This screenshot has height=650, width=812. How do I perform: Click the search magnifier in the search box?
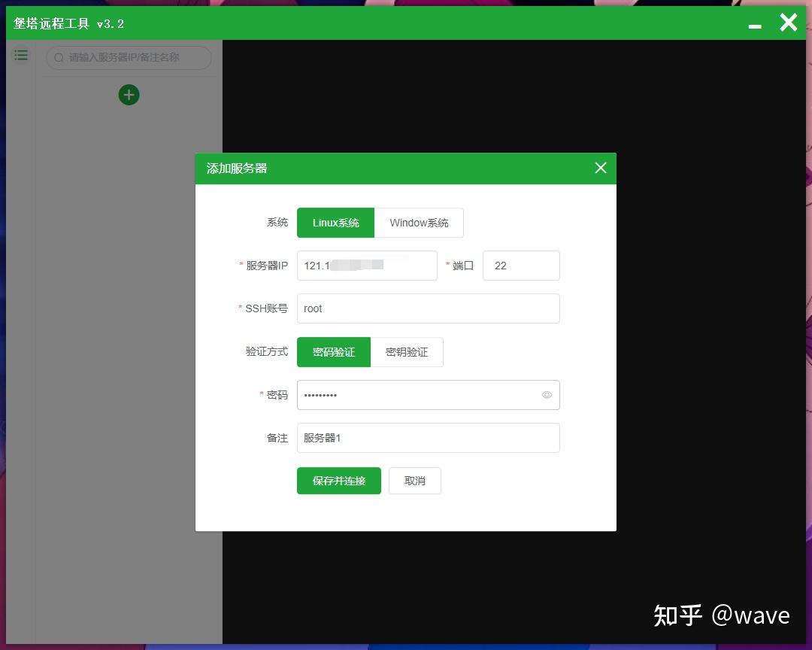[59, 58]
